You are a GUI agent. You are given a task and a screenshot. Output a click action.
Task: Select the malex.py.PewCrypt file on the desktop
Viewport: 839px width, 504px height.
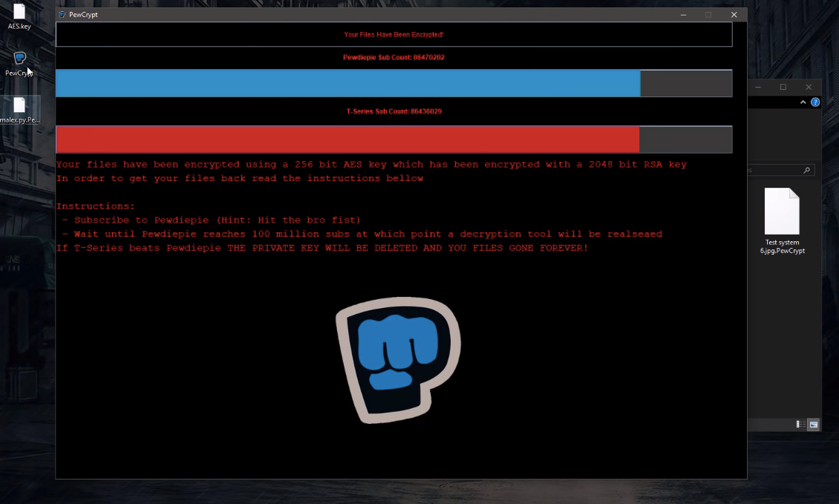20,110
